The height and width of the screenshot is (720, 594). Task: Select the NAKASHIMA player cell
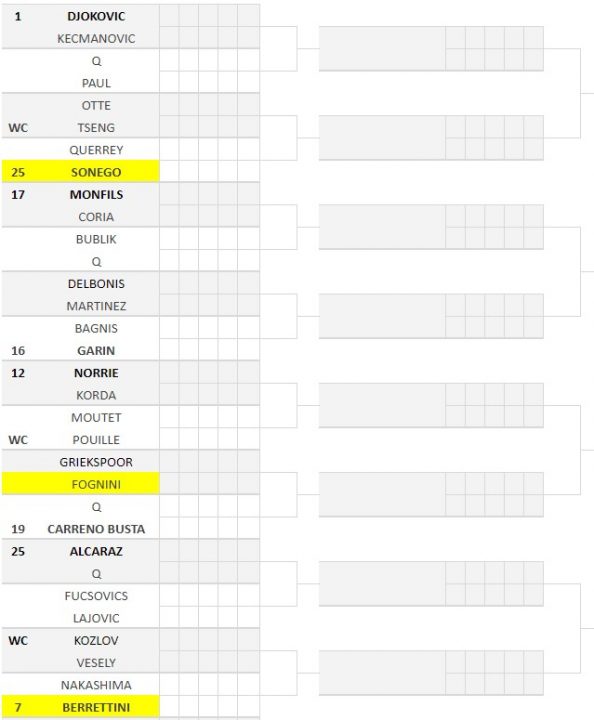pos(96,685)
